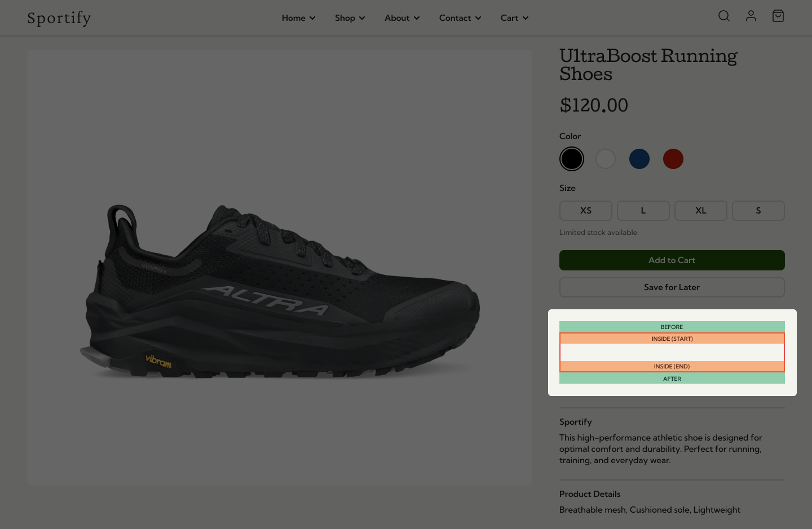Viewport: 812px width, 529px height.
Task: Click the running shoe product image
Action: [280, 268]
